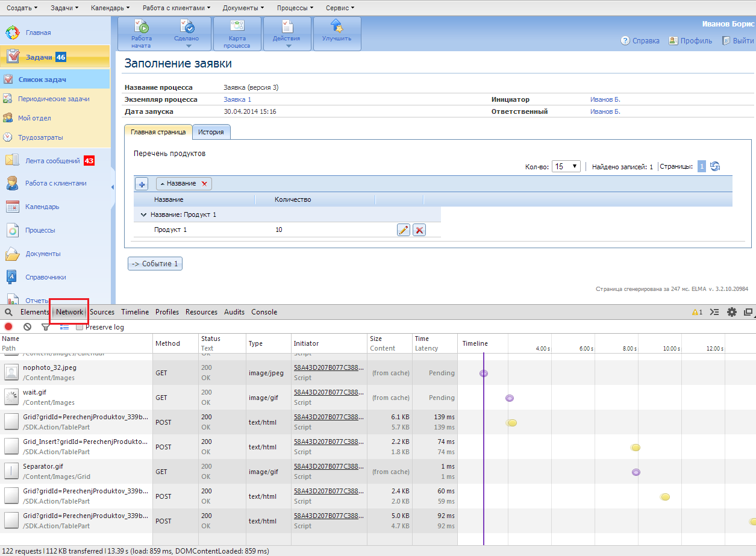Image resolution: width=756 pixels, height=556 pixels.
Task: Click the plus icon to add product row
Action: (142, 184)
